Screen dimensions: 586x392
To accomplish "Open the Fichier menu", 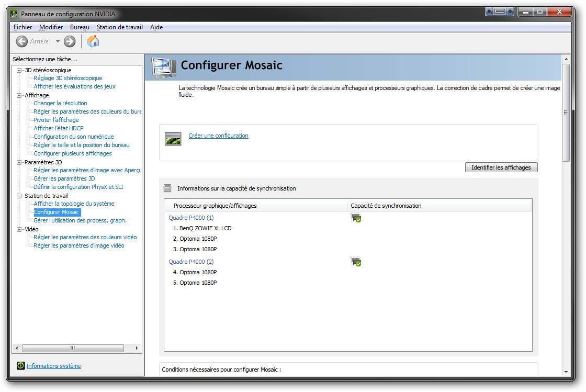I will 22,27.
